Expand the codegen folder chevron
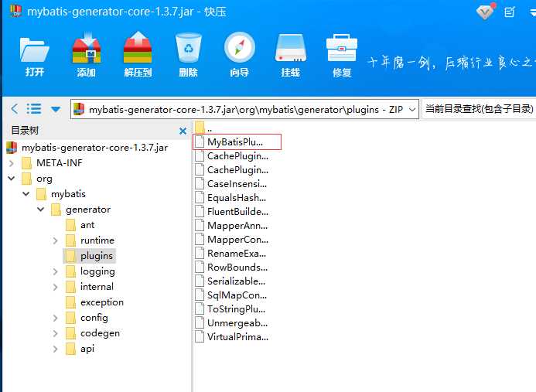This screenshot has width=536, height=392. tap(56, 333)
